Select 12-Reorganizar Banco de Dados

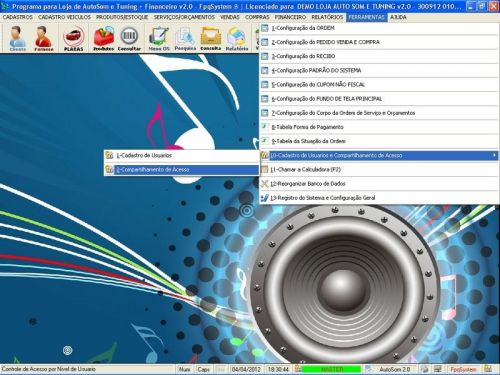pyautogui.click(x=379, y=184)
